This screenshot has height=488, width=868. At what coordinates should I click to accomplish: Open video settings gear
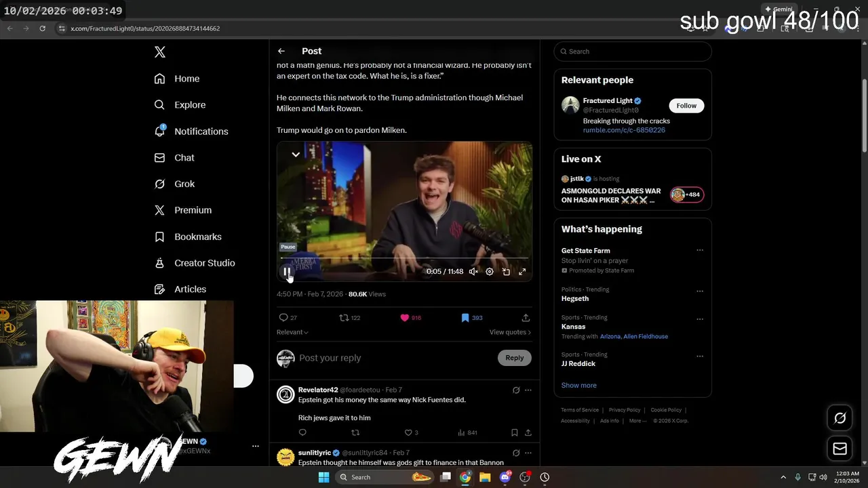click(490, 272)
